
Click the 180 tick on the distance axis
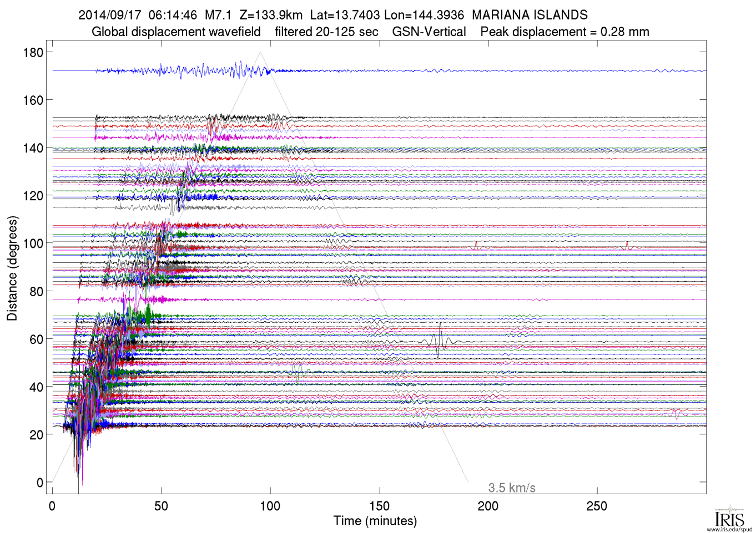33,53
